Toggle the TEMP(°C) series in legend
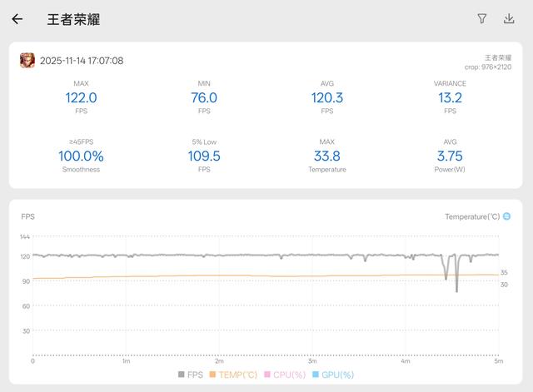This screenshot has height=392, width=533. [x=233, y=375]
